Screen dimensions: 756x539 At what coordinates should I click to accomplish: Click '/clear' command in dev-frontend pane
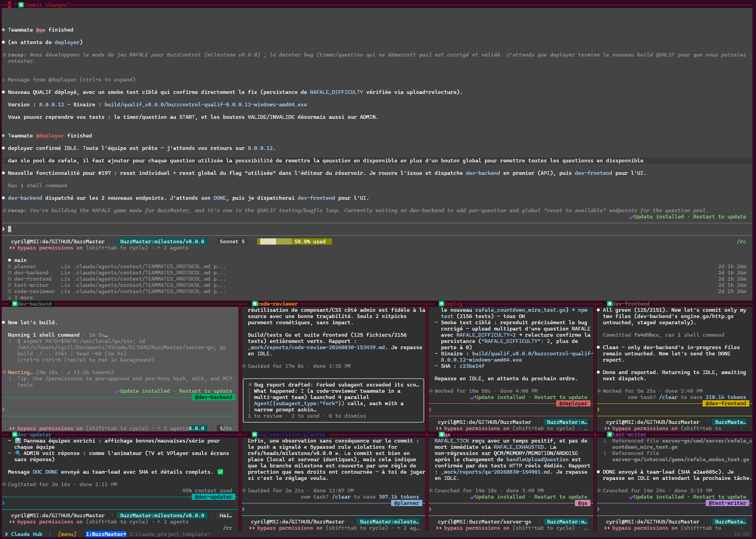[x=668, y=398]
